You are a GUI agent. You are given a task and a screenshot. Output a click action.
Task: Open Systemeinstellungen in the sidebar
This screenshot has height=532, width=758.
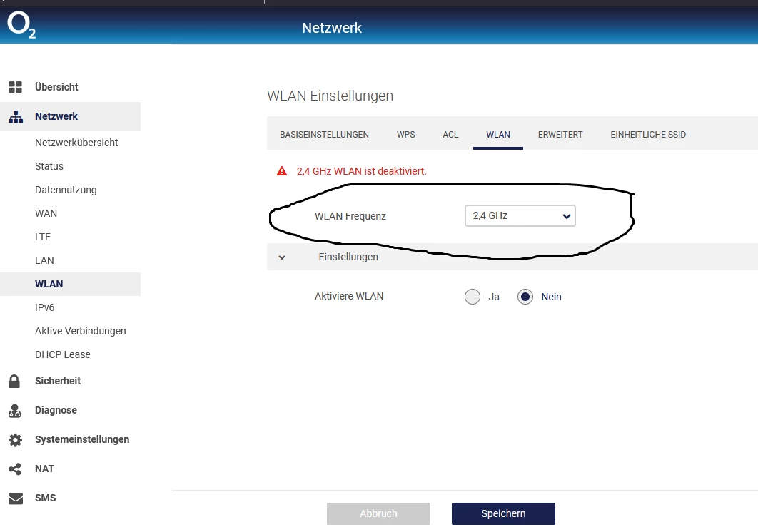(x=82, y=440)
